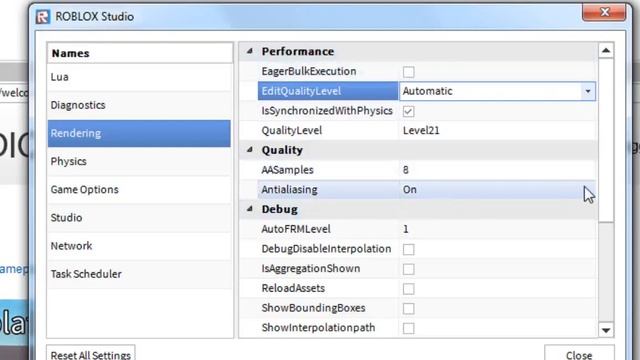Viewport: 640px width, 360px height.
Task: Click the Close button
Action: coord(579,354)
